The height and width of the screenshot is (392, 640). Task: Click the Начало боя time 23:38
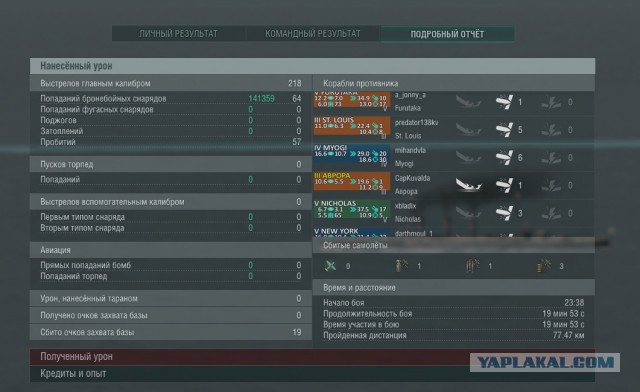point(574,303)
